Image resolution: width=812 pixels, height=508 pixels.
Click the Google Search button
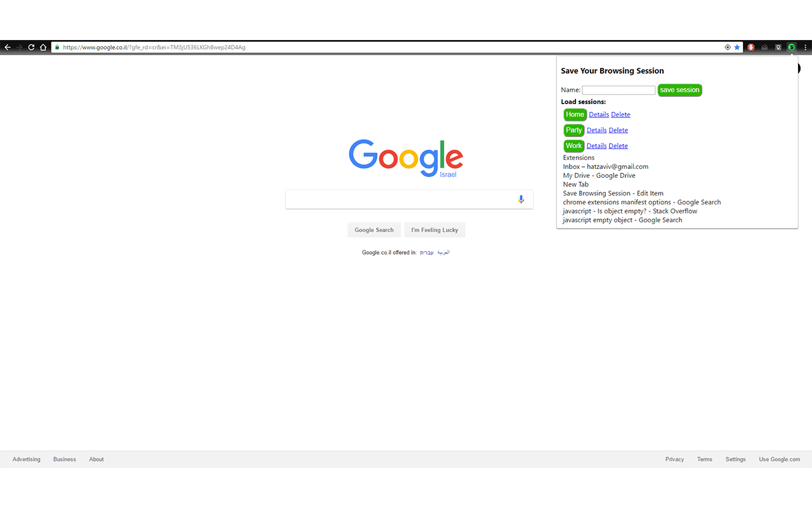(x=374, y=230)
